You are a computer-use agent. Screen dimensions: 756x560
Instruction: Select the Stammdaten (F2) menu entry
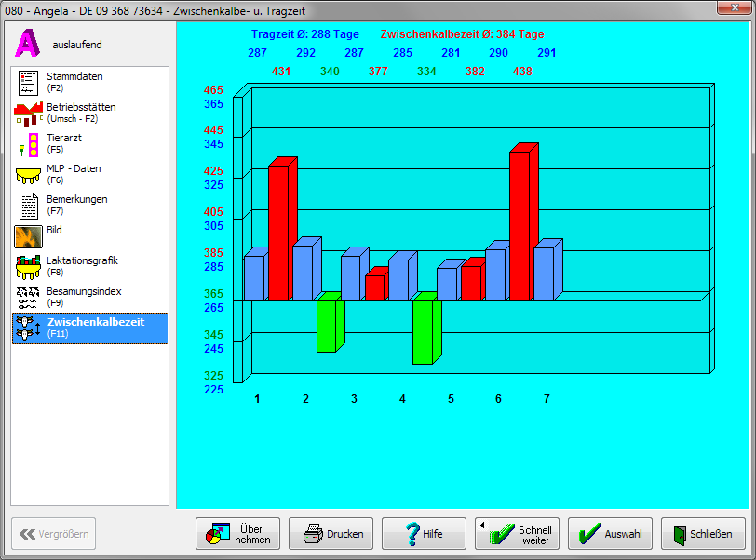[89, 83]
